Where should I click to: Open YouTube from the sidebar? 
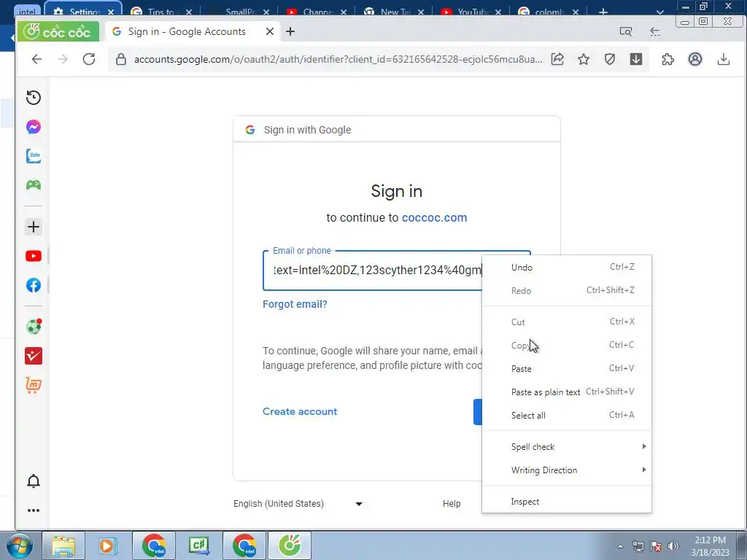click(x=34, y=256)
